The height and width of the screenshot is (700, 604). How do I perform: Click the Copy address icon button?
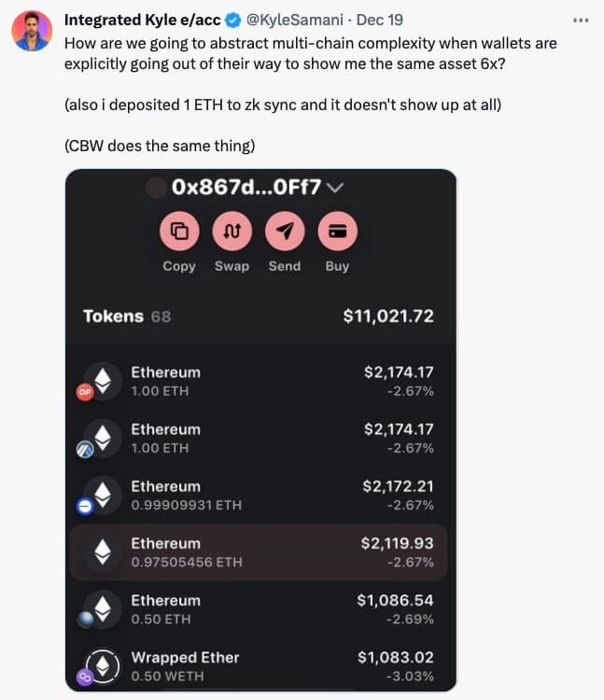coord(179,231)
